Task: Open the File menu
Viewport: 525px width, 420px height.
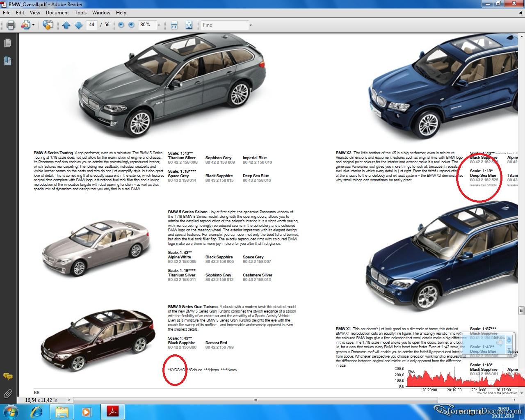Action: 7,13
